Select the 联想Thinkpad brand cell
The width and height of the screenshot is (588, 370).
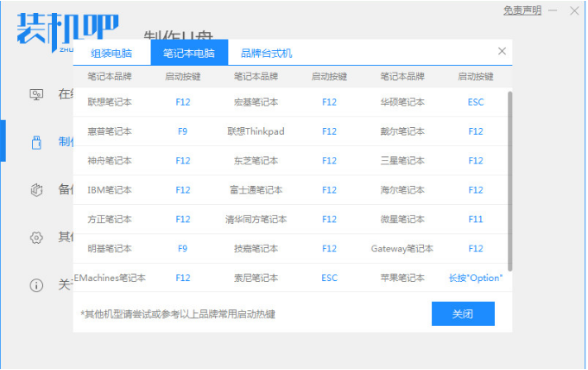[x=256, y=131]
